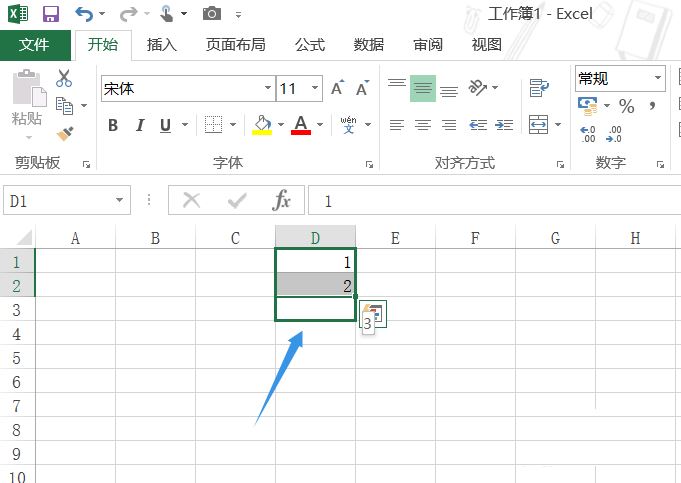The height and width of the screenshot is (483, 681).
Task: Click the Wrap Text icon
Action: (539, 88)
